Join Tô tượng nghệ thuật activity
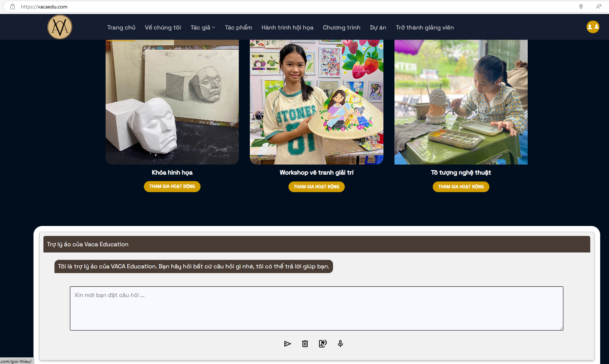Image resolution: width=609 pixels, height=364 pixels. [461, 187]
